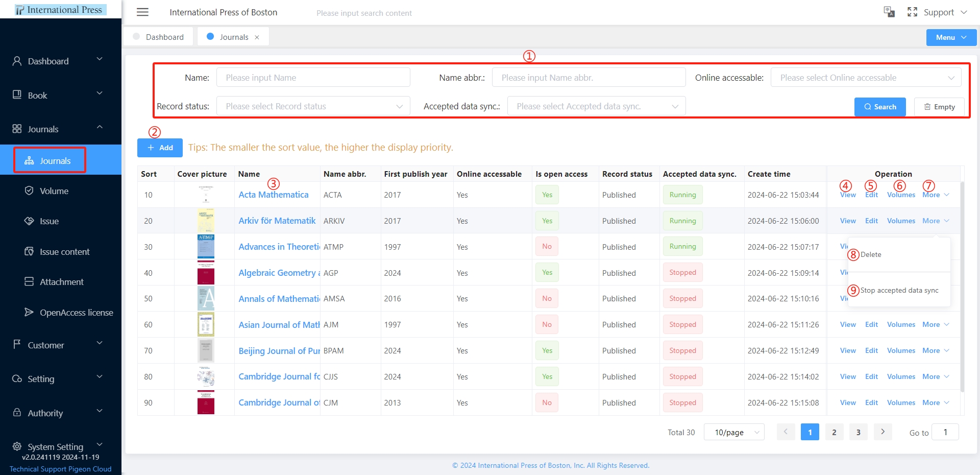Go to page 2 of results

834,432
